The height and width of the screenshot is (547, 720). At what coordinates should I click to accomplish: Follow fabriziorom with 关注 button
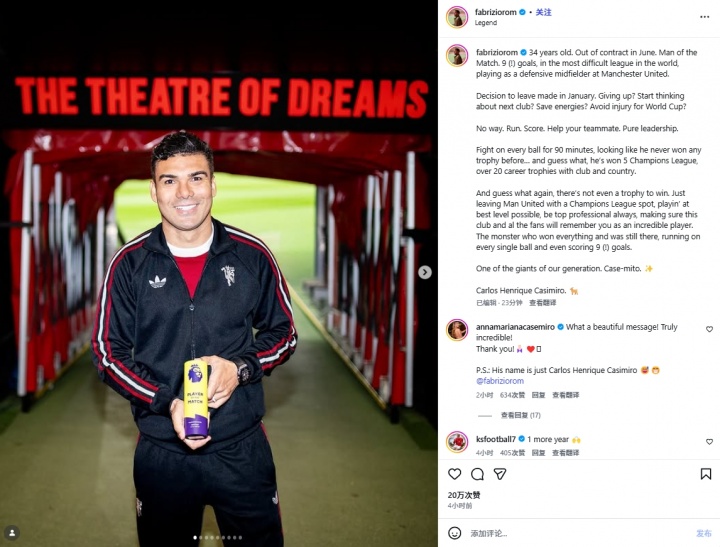point(543,12)
